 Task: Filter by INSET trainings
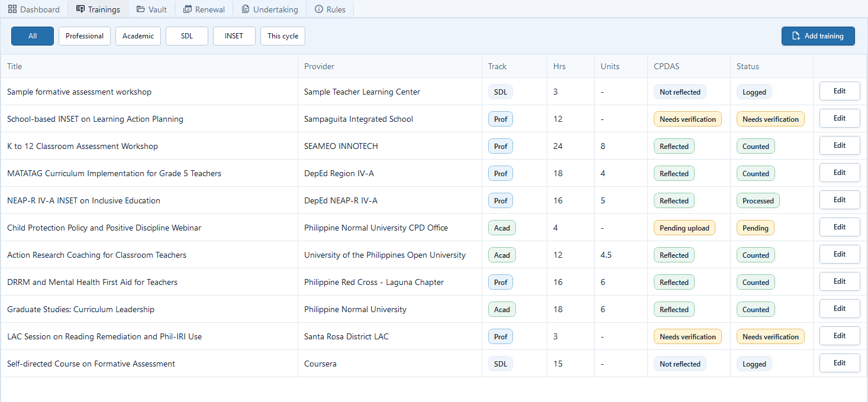tap(234, 36)
